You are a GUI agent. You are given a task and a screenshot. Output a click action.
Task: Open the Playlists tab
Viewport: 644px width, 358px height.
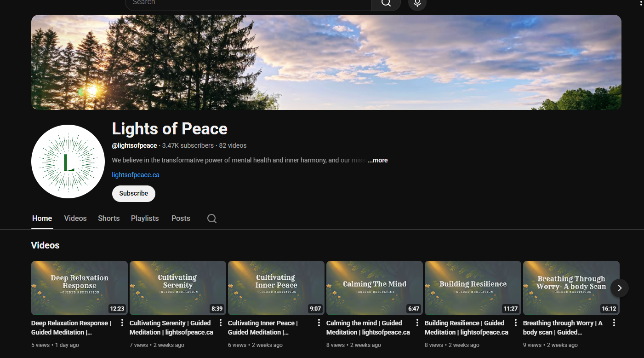point(144,218)
